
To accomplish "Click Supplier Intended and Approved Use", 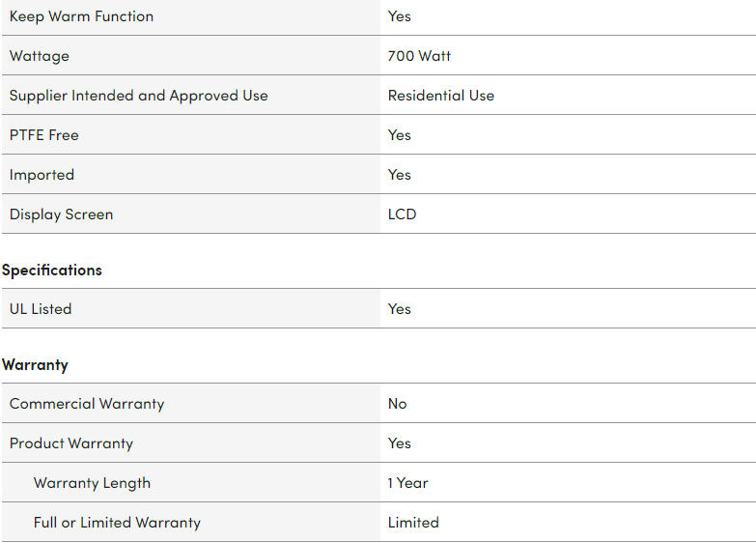I will (138, 96).
